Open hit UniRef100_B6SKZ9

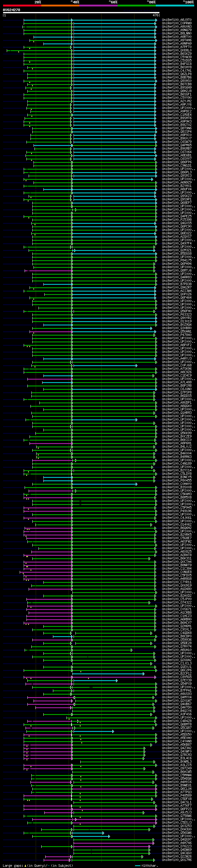(x=177, y=54)
